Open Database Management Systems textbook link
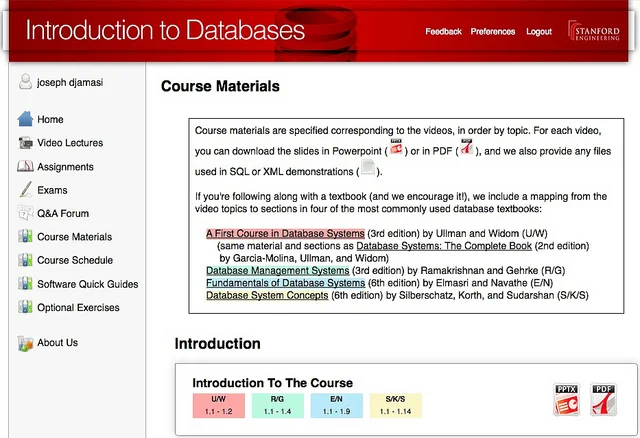Screen dimensions: 640x438 pos(278,270)
